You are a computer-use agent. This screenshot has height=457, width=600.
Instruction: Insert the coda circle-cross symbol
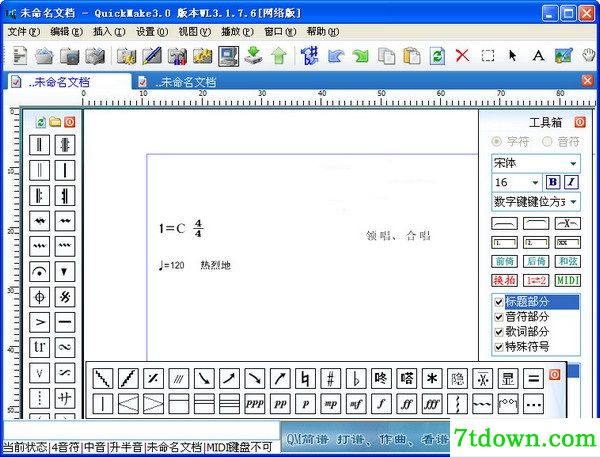(39, 297)
